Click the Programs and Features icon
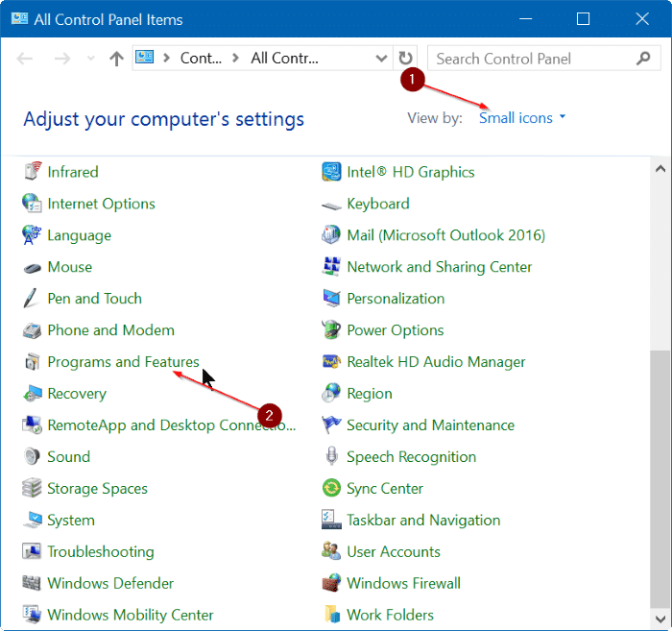Screen dimensions: 672x631 pyautogui.click(x=32, y=362)
